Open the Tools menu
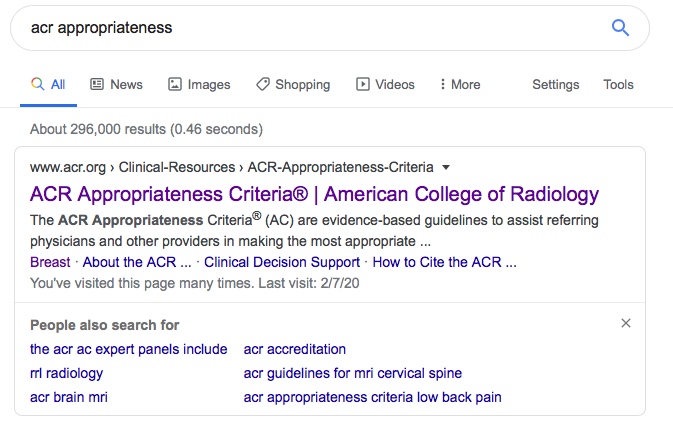This screenshot has height=421, width=673. pos(618,84)
